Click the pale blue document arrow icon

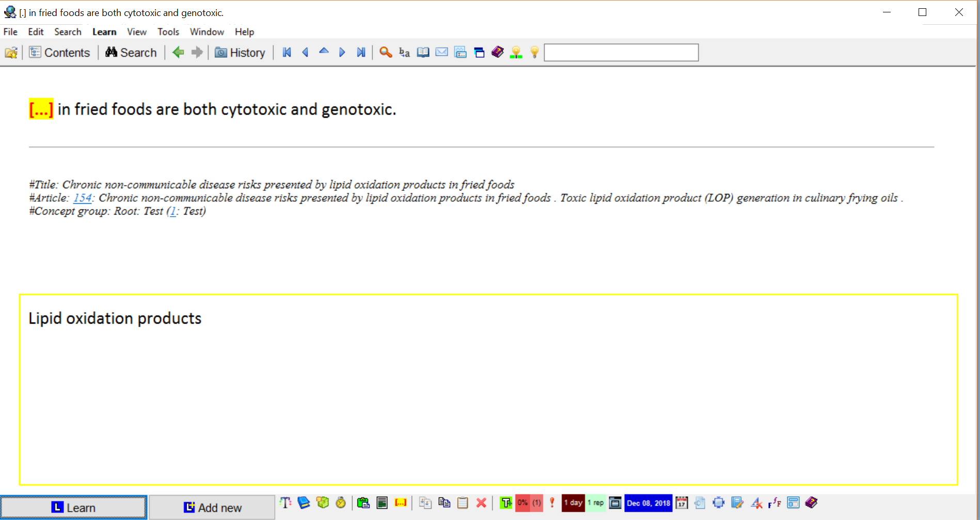[700, 502]
